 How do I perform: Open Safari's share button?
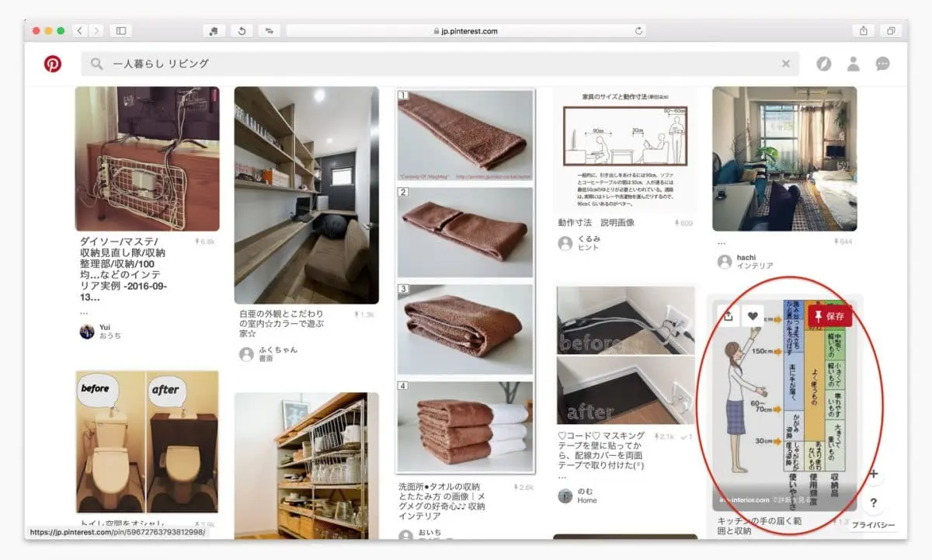863,31
